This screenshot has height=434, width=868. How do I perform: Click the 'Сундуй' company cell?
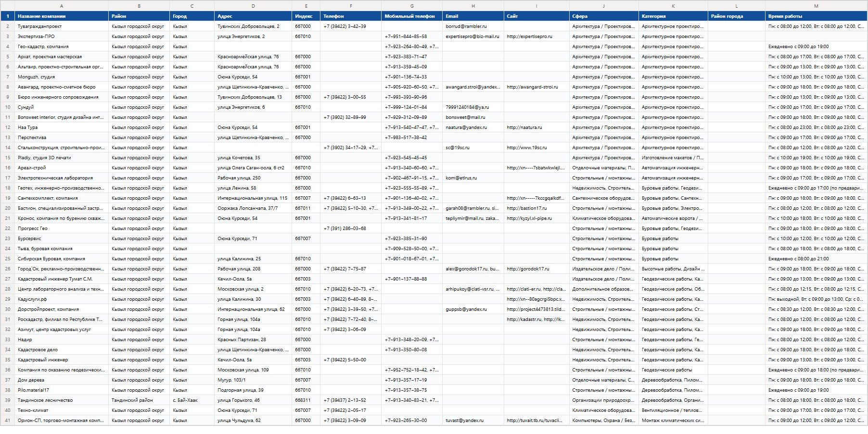click(62, 107)
